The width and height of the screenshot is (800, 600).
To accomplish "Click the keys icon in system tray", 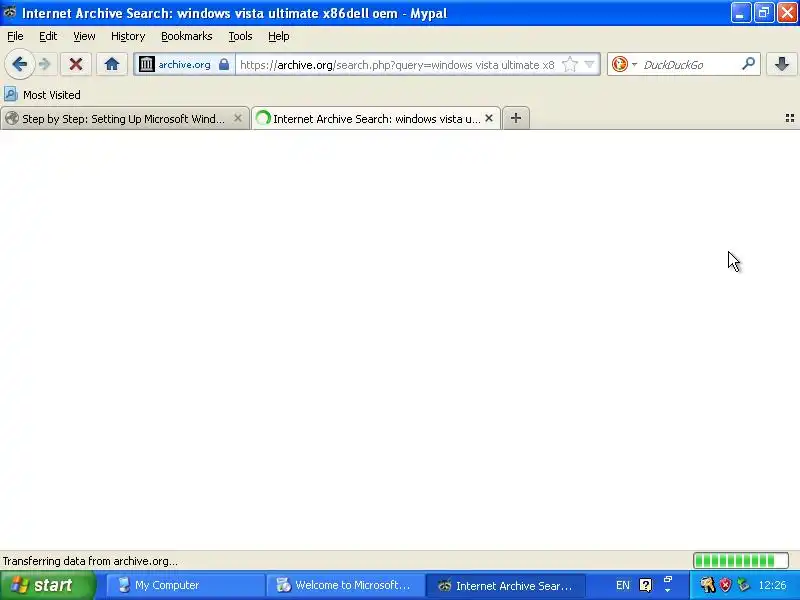I will point(707,585).
